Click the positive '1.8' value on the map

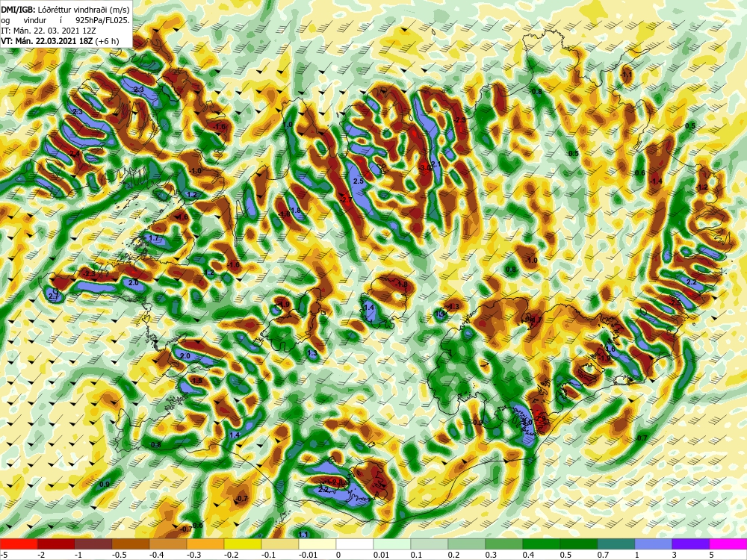295,211
